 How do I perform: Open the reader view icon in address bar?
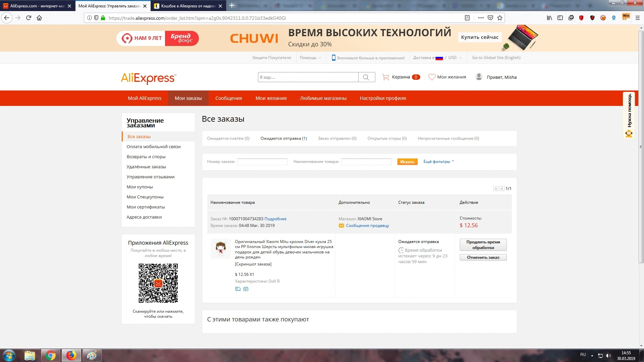[467, 18]
